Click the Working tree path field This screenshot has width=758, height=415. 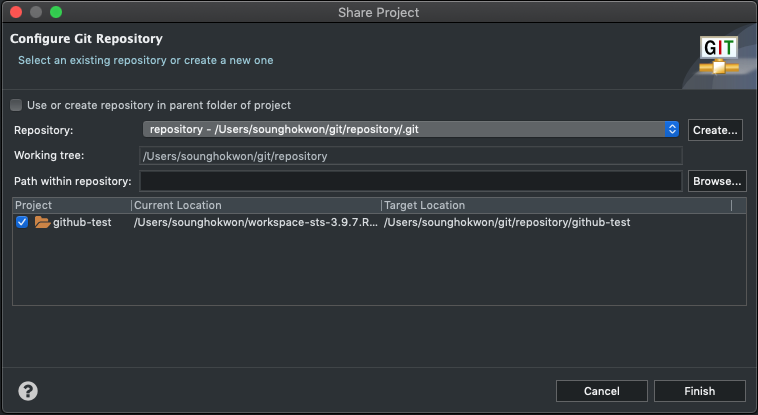pos(411,156)
